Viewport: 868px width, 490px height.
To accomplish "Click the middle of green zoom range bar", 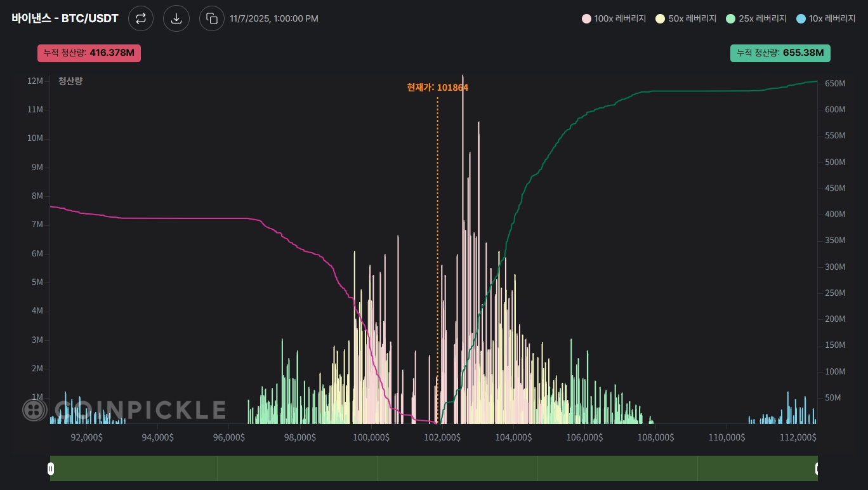I will tap(434, 468).
